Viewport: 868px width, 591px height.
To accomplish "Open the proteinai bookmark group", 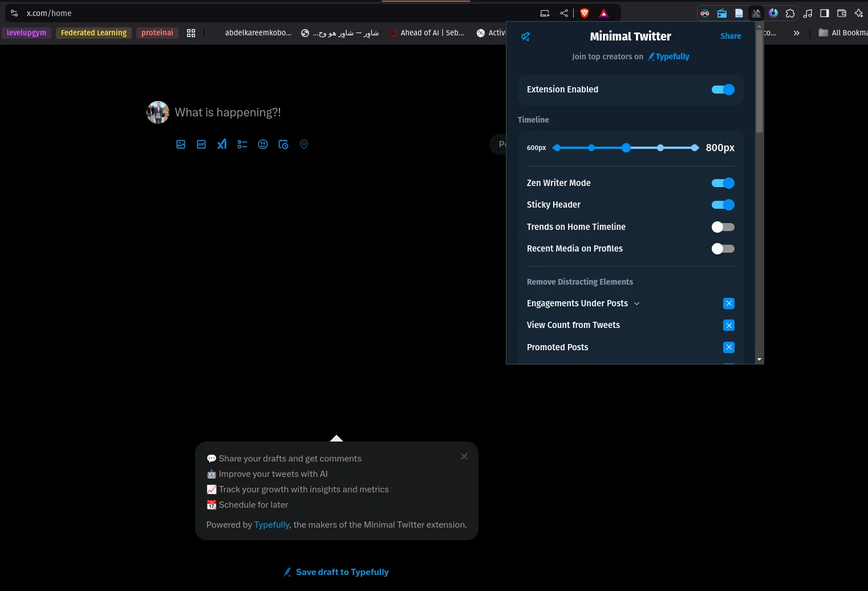I will click(157, 33).
